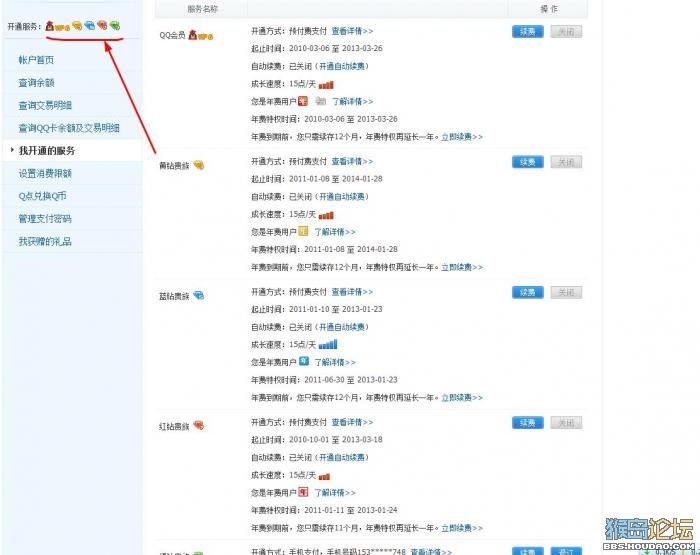Open 设置消费限额 in the sidebar

tap(45, 174)
